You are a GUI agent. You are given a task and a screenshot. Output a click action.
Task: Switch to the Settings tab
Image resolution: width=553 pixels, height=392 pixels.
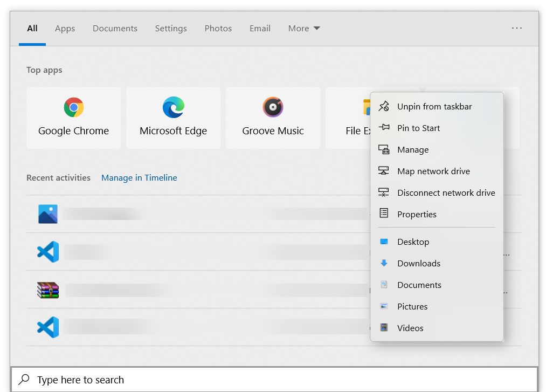coord(171,28)
